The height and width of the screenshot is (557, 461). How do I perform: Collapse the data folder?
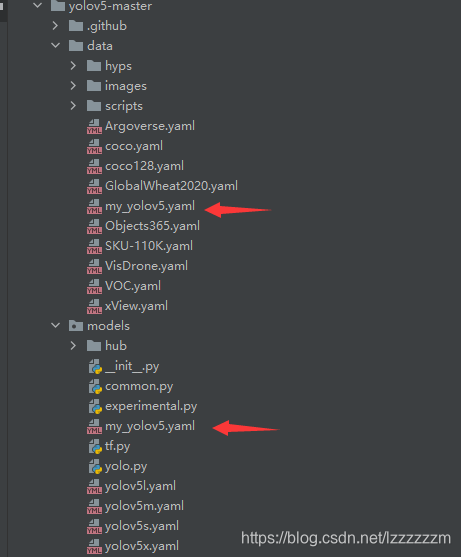coord(55,45)
